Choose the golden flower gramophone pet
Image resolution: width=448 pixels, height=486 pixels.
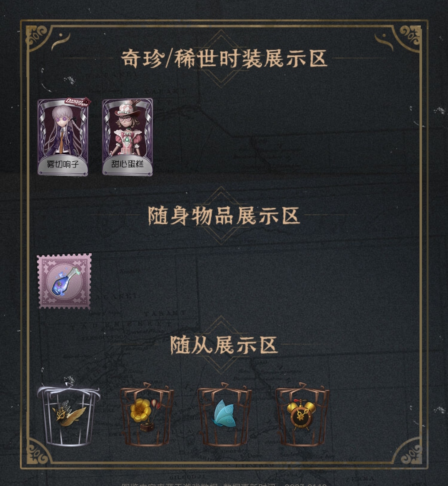coord(147,414)
